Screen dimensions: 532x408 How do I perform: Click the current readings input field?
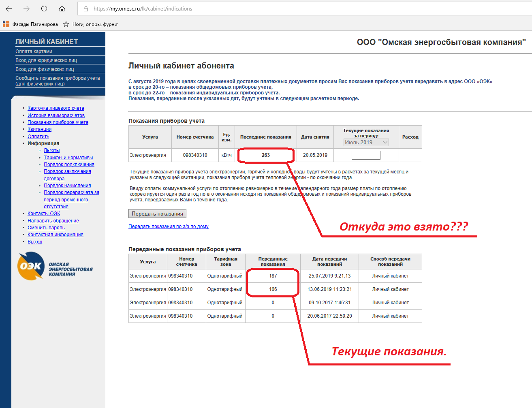click(x=366, y=155)
